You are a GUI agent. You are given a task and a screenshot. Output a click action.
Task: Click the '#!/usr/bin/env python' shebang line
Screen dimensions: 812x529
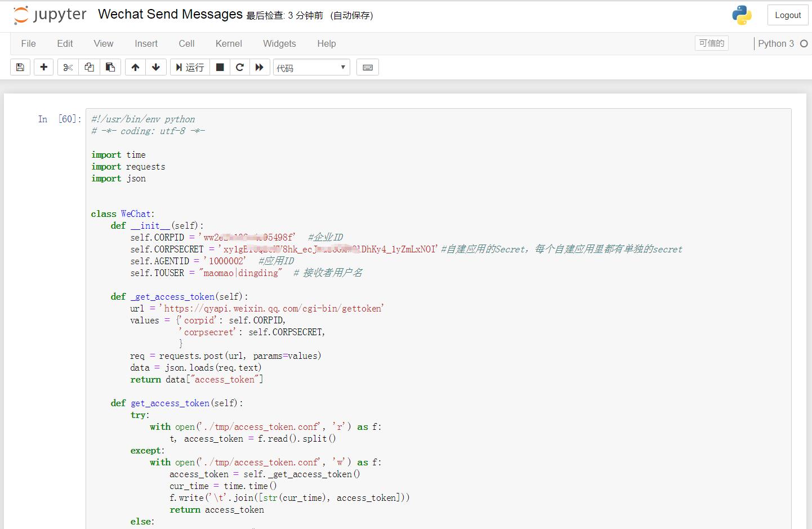click(143, 119)
